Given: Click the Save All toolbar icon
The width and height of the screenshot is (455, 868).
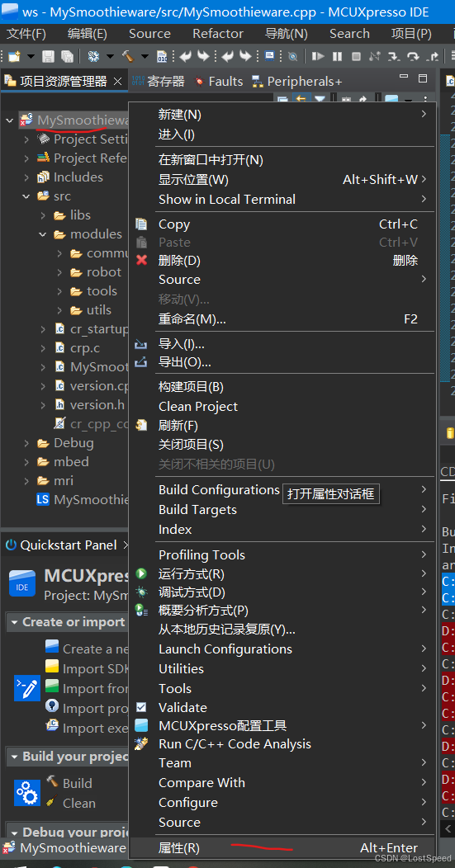Looking at the screenshot, I should point(67,56).
